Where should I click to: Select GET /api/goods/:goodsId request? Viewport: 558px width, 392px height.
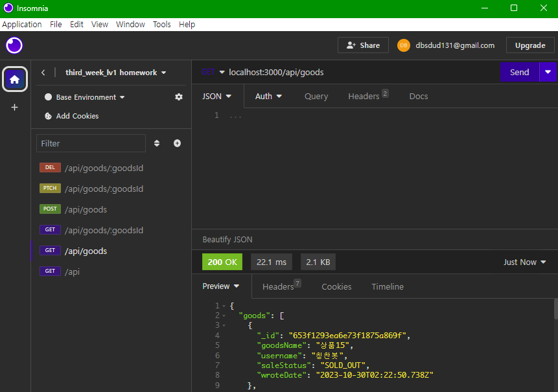point(111,230)
